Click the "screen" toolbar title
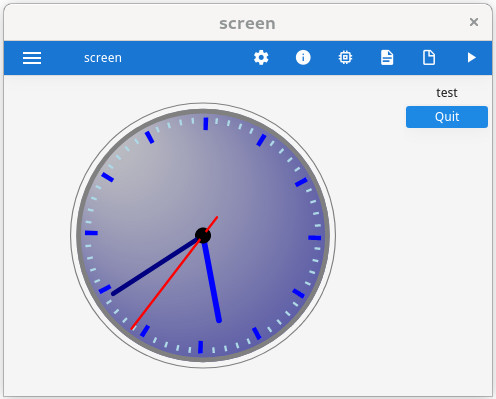 [103, 58]
